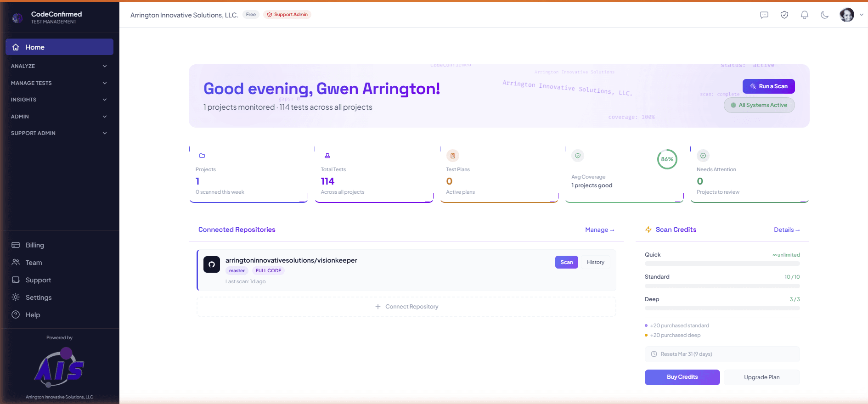The width and height of the screenshot is (868, 404).
Task: Click the Needs Attention checkmark icon
Action: click(x=703, y=156)
